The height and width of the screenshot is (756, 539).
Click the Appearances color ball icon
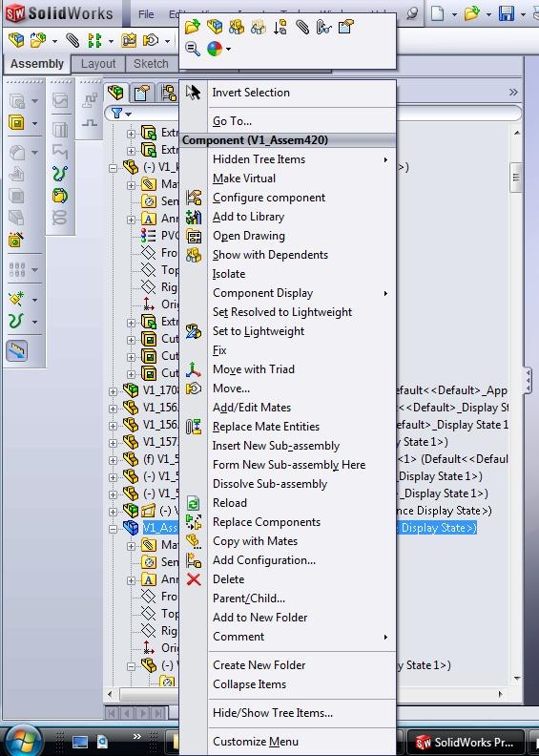pyautogui.click(x=215, y=49)
